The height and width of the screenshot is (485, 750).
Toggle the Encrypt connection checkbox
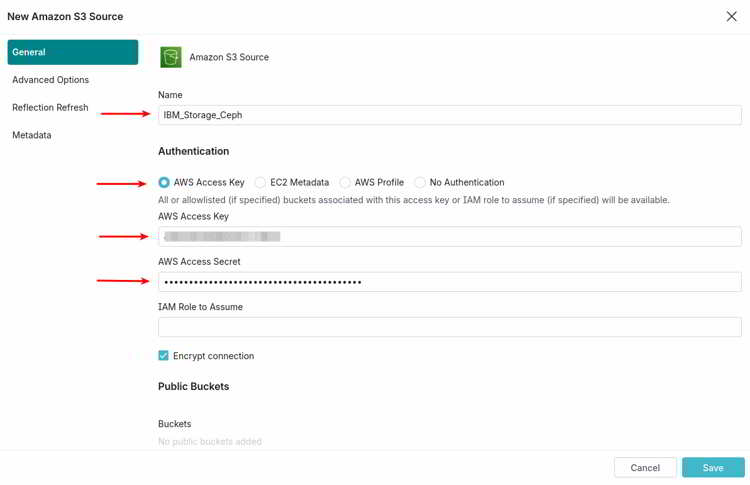pos(164,355)
